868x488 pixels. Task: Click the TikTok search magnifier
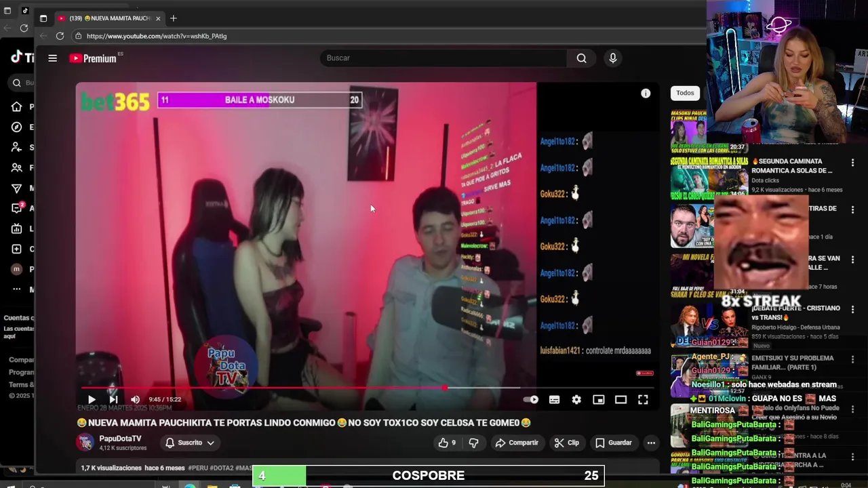point(16,83)
